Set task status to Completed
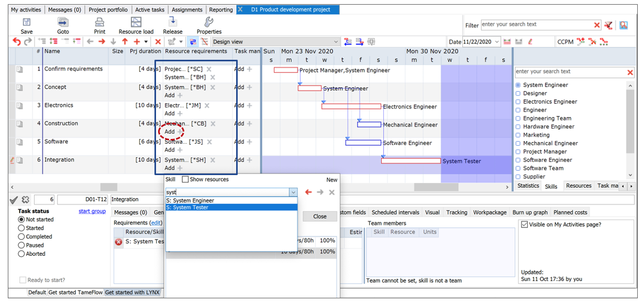This screenshot has height=303, width=644. 21,236
